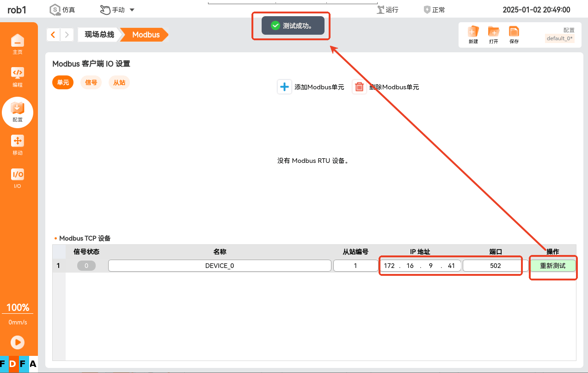Image resolution: width=588 pixels, height=373 pixels.
Task: Open the 移动 move panel icon
Action: pyautogui.click(x=18, y=141)
